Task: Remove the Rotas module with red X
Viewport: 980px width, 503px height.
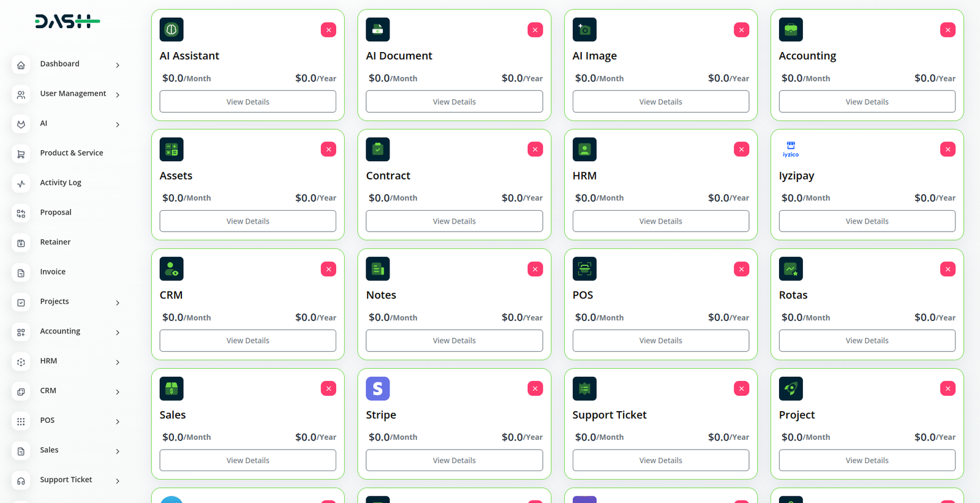Action: click(948, 269)
